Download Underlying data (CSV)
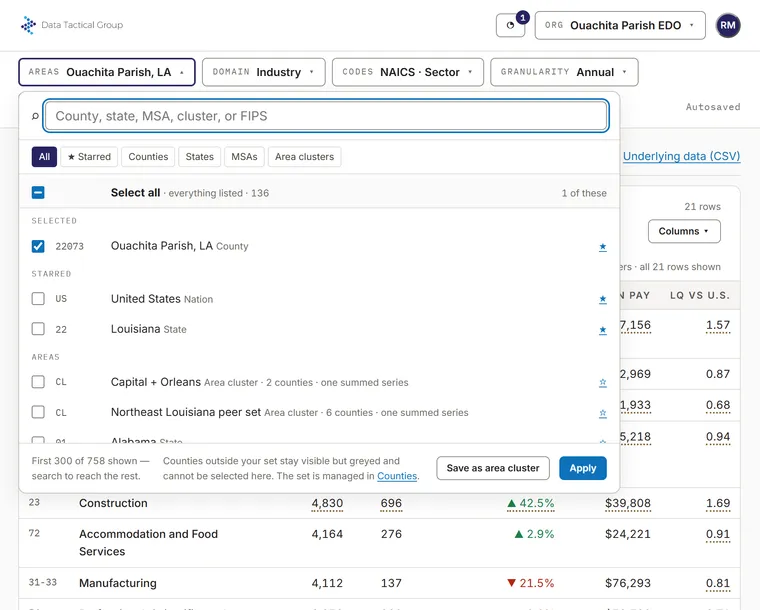 point(681,156)
